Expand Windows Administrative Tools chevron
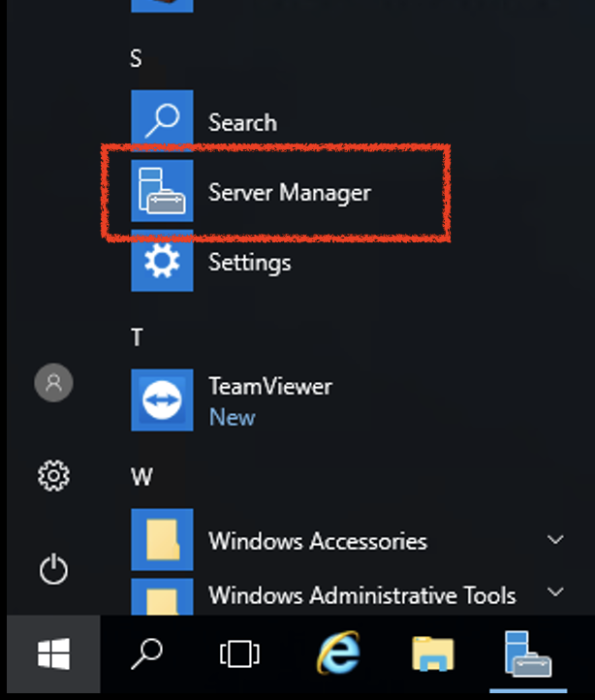 tap(555, 592)
